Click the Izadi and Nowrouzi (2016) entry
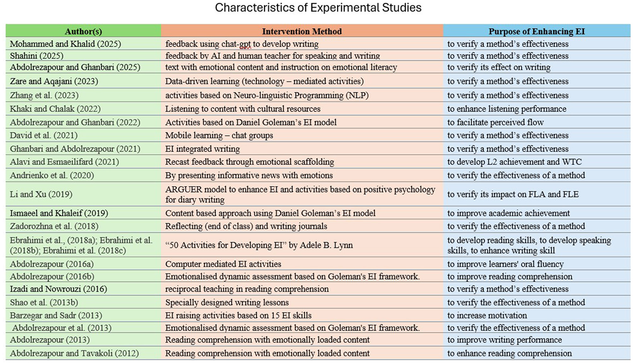Screen dimensions: 633x364 58,289
